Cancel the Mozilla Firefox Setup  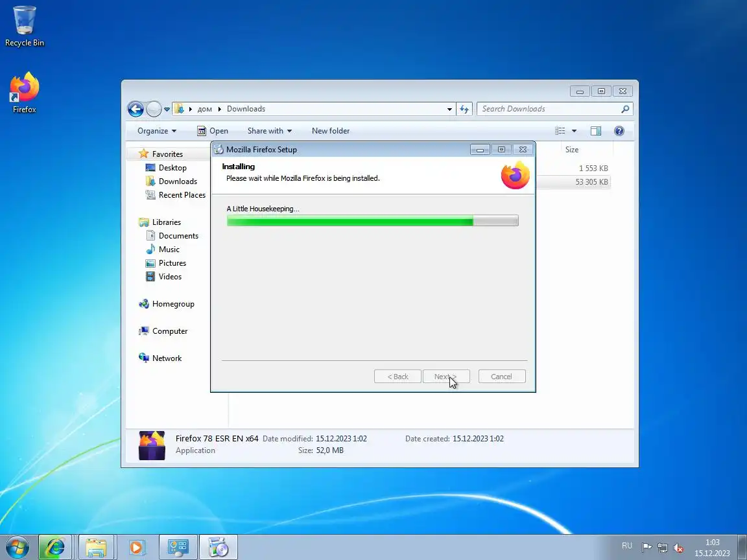point(502,377)
